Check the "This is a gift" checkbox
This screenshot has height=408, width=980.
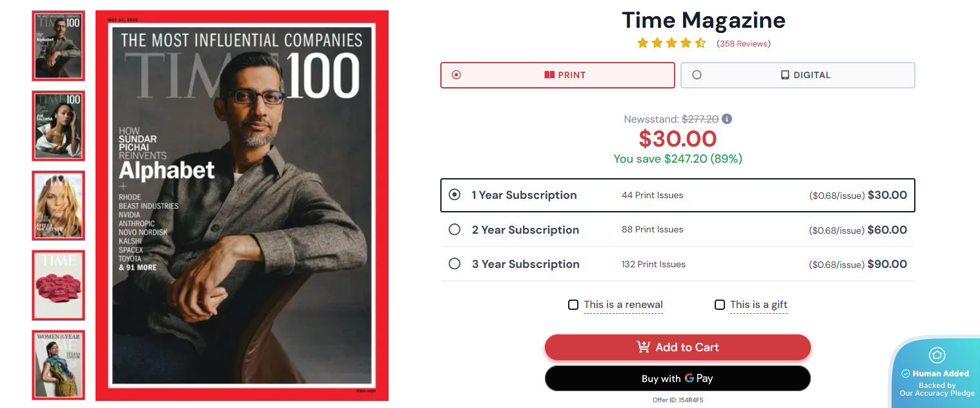point(720,305)
